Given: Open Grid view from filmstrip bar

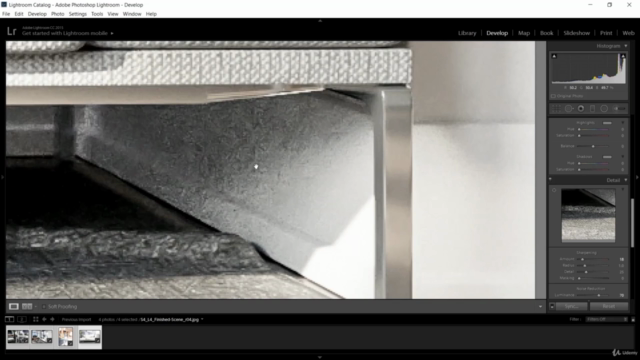Looking at the screenshot, I should [x=36, y=320].
